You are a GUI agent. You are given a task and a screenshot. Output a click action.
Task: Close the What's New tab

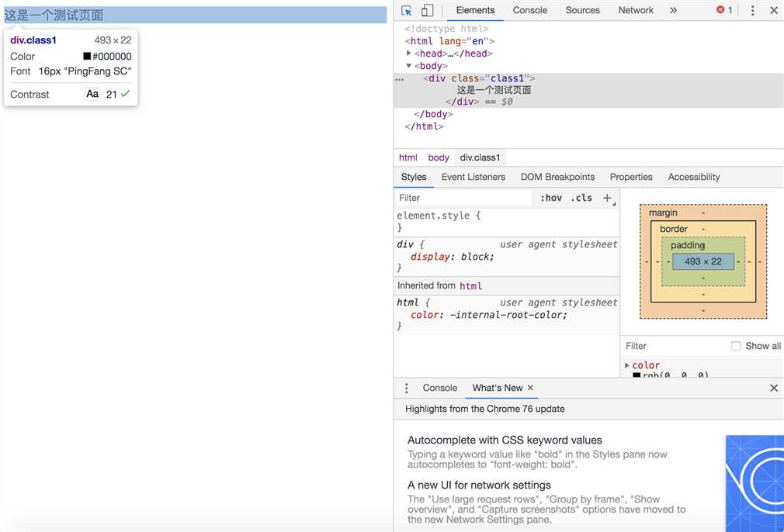530,388
